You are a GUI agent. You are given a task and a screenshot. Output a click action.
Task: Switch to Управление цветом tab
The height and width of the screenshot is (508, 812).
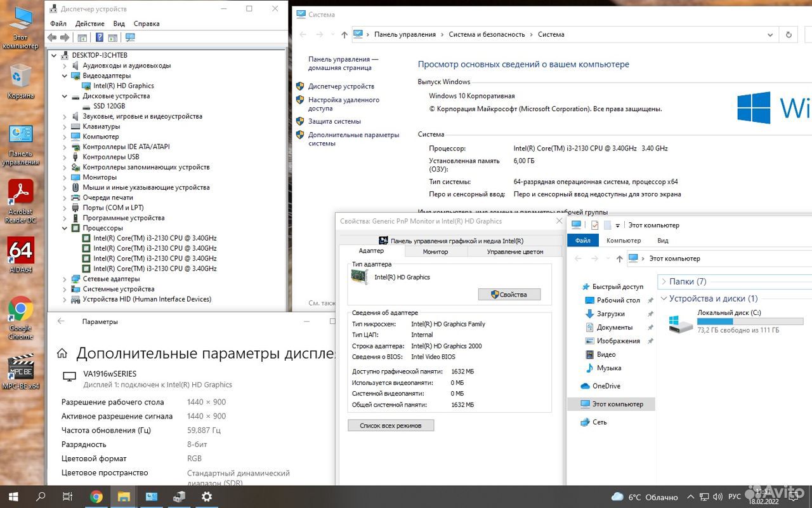point(514,251)
